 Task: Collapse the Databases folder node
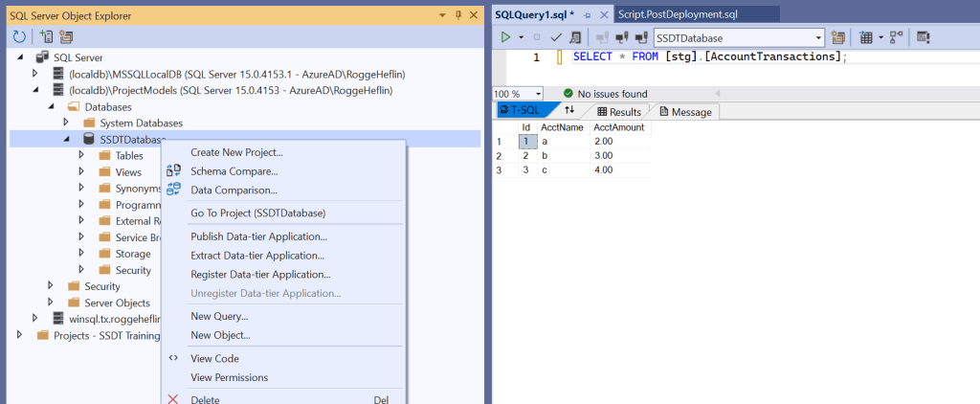[51, 106]
